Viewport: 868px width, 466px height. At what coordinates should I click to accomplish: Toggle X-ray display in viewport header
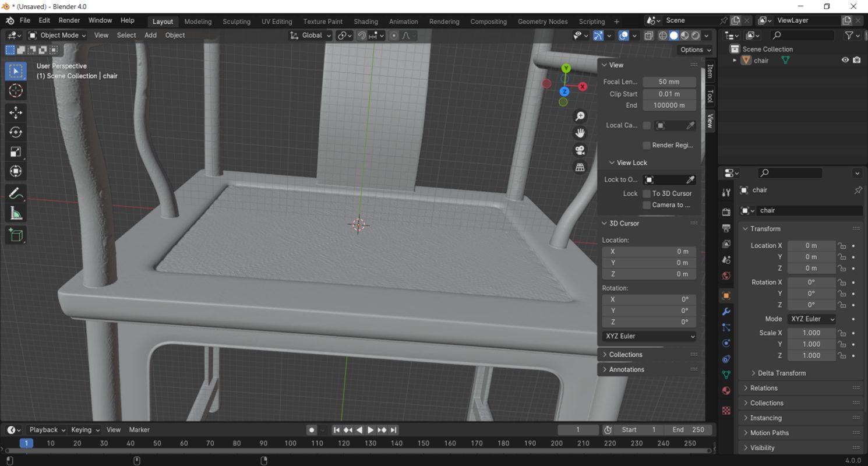[648, 36]
